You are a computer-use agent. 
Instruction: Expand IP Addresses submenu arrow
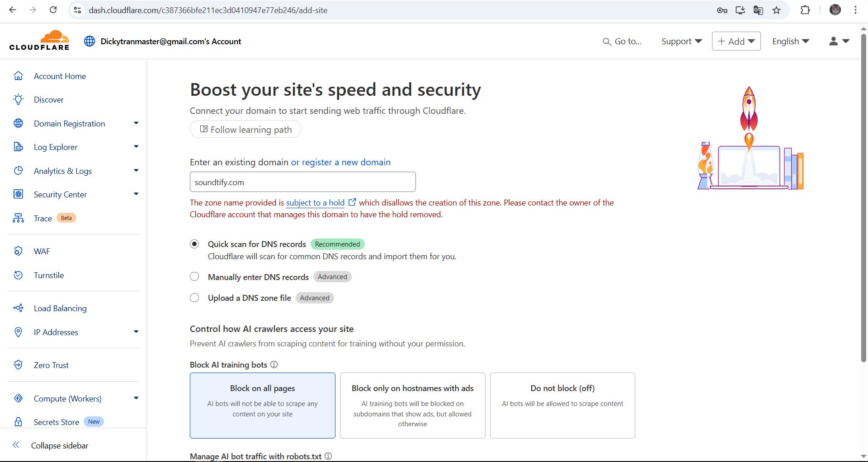136,331
